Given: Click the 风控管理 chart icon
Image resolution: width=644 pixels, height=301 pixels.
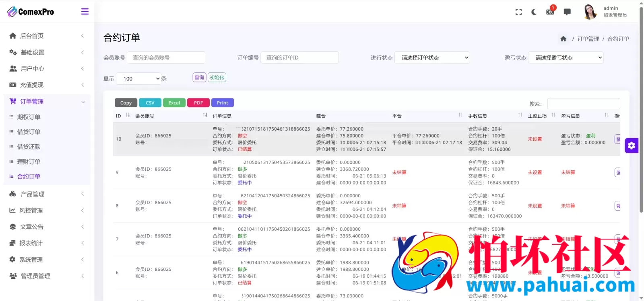Looking at the screenshot, I should [x=12, y=210].
